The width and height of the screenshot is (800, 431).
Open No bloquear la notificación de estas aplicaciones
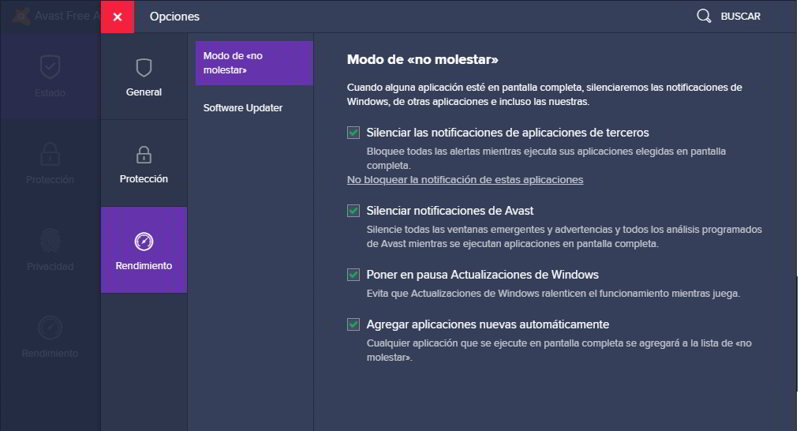coord(465,180)
